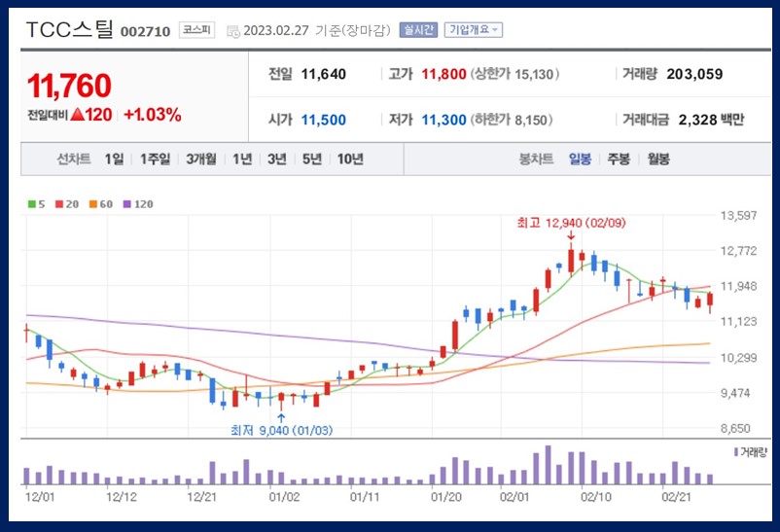Select the 10년 line chart tab
Screen dimensions: 780x532
coord(350,159)
